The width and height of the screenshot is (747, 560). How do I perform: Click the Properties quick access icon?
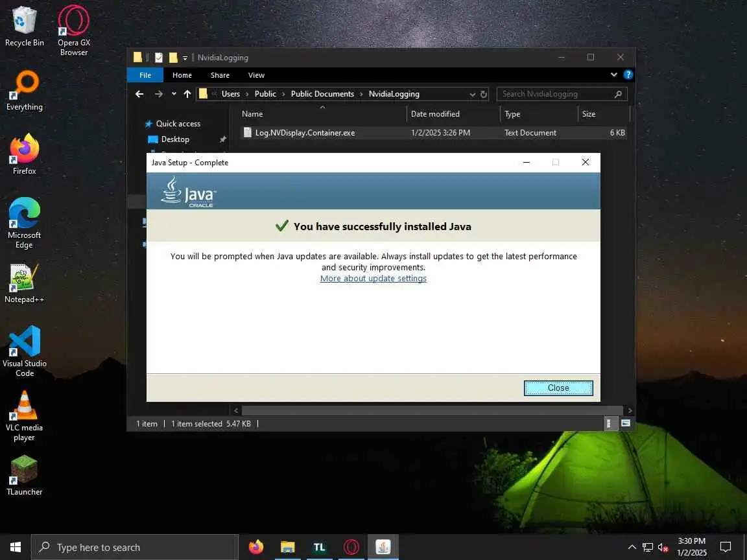[159, 58]
